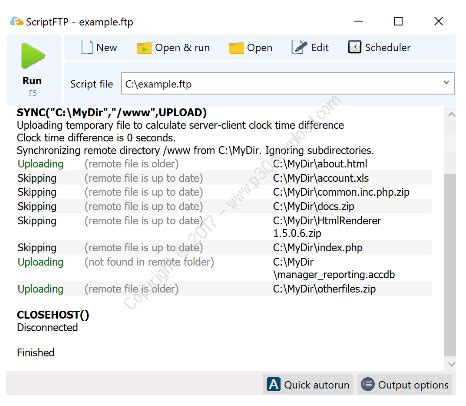Viewport: 466px width, 406px height.
Task: Click the Scheduler clock icon
Action: click(x=354, y=47)
